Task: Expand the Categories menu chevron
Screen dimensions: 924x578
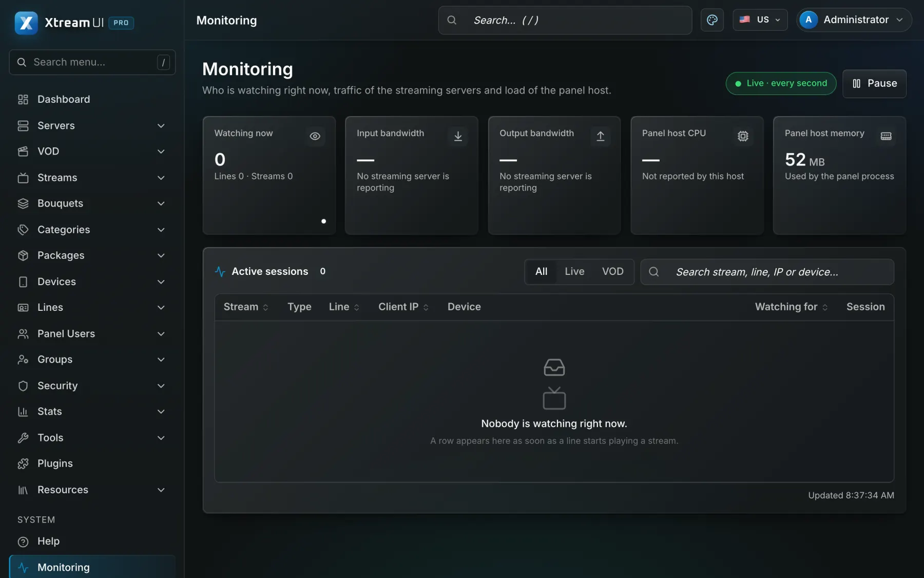Action: tap(161, 230)
